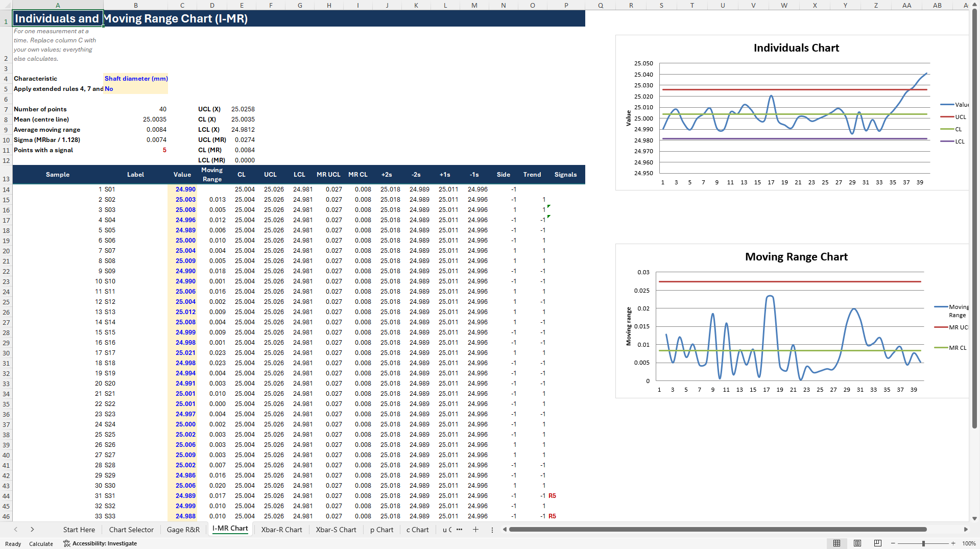Select the Individuals Chart title
The height and width of the screenshot is (549, 980).
point(796,48)
